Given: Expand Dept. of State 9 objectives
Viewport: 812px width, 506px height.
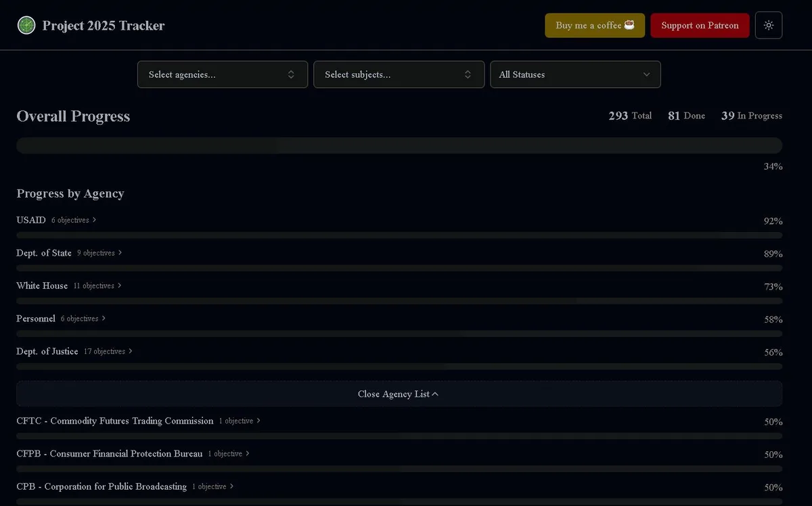Looking at the screenshot, I should [x=99, y=253].
